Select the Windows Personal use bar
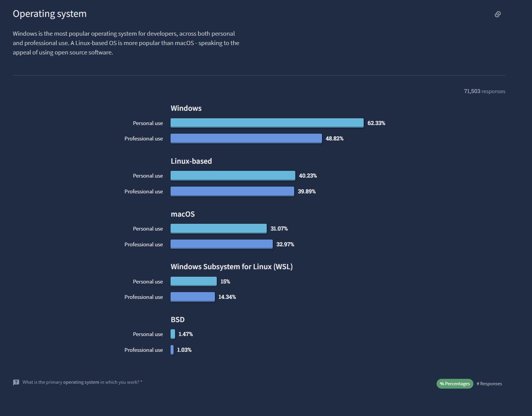 (x=267, y=123)
